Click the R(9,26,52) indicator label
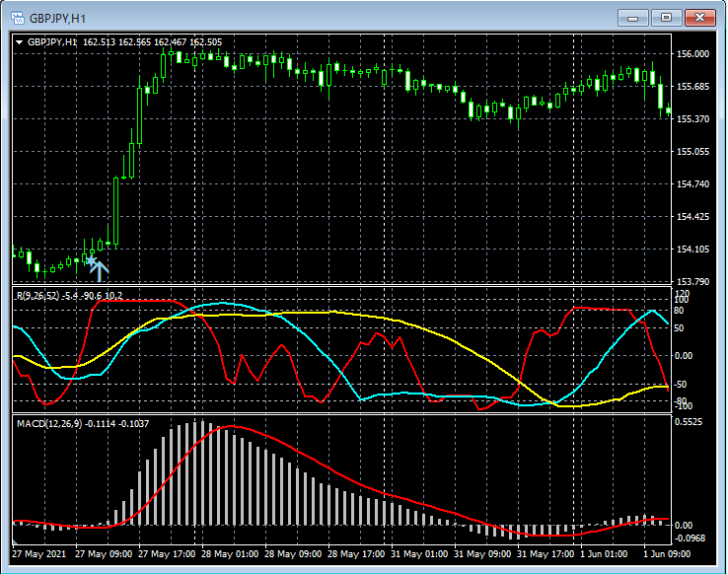The image size is (728, 574). [x=39, y=295]
